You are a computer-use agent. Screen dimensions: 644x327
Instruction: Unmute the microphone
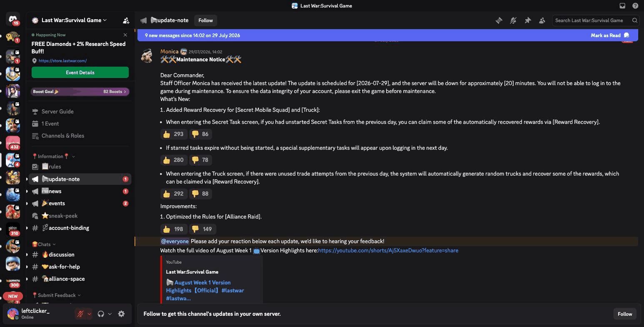[80, 314]
